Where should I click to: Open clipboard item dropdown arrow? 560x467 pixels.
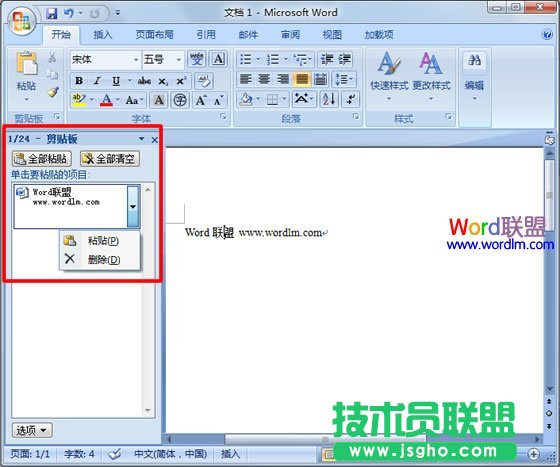click(x=133, y=206)
